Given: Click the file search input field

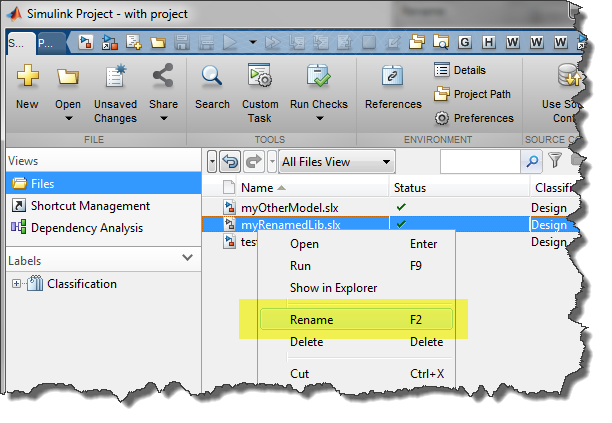Looking at the screenshot, I should [478, 162].
